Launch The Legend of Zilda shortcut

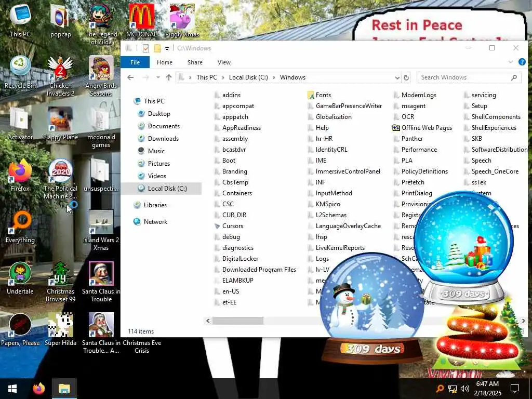[101, 24]
